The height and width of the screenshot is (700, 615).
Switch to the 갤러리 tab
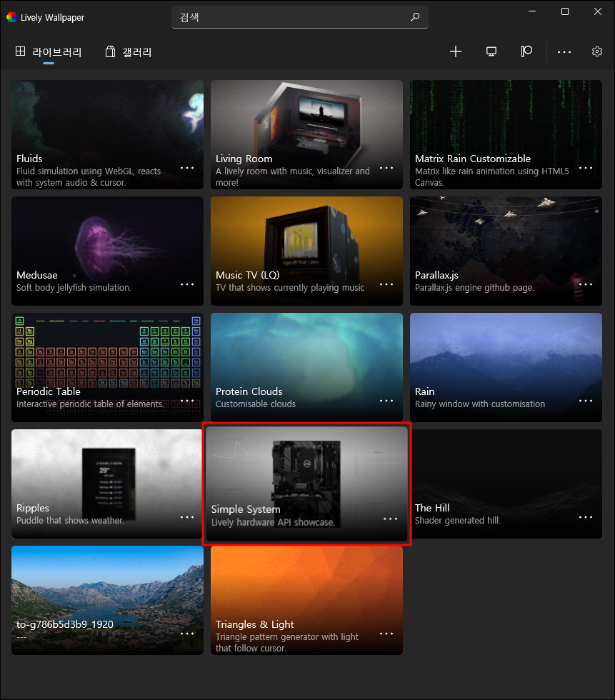point(129,52)
